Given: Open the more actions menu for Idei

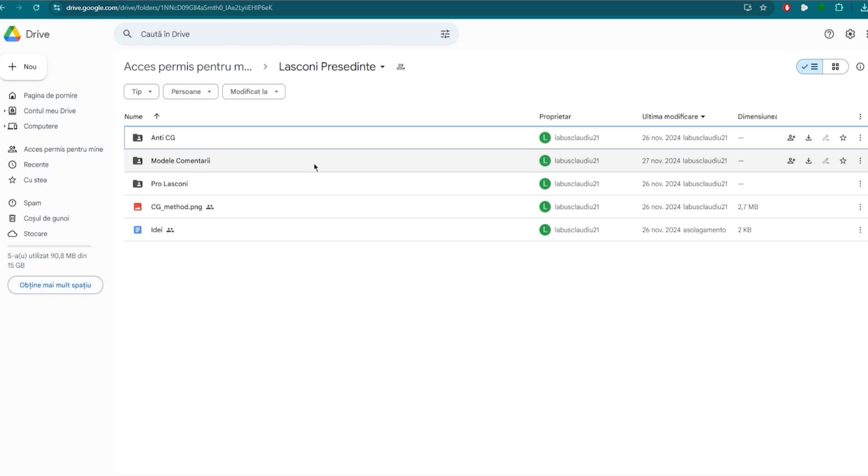Looking at the screenshot, I should (x=860, y=230).
